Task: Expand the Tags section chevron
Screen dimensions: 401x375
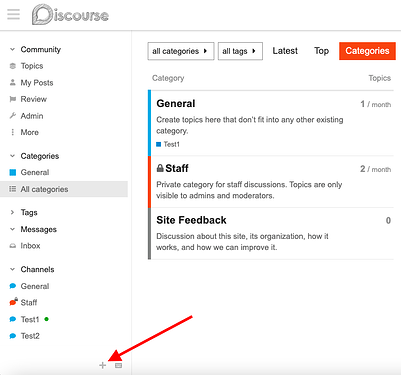Action: (12, 212)
